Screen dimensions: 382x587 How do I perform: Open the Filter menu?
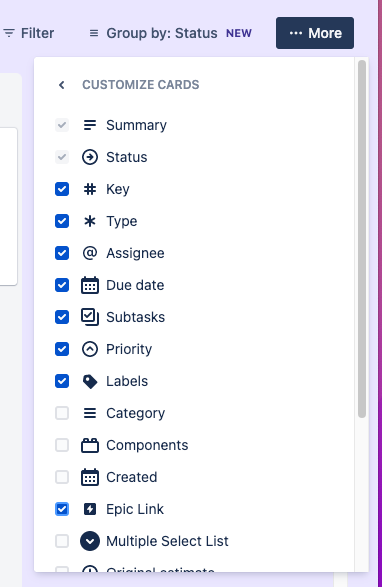[x=29, y=33]
